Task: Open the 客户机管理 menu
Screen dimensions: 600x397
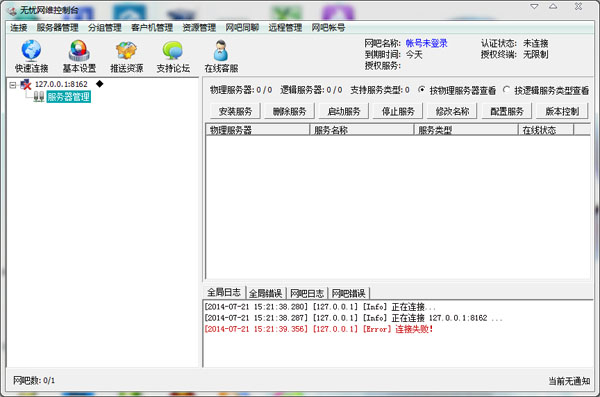Action: tap(152, 28)
